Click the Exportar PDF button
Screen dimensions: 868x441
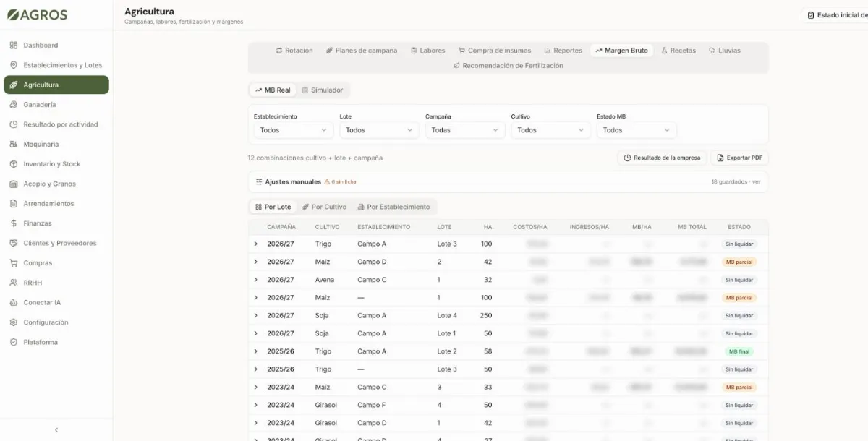(739, 158)
